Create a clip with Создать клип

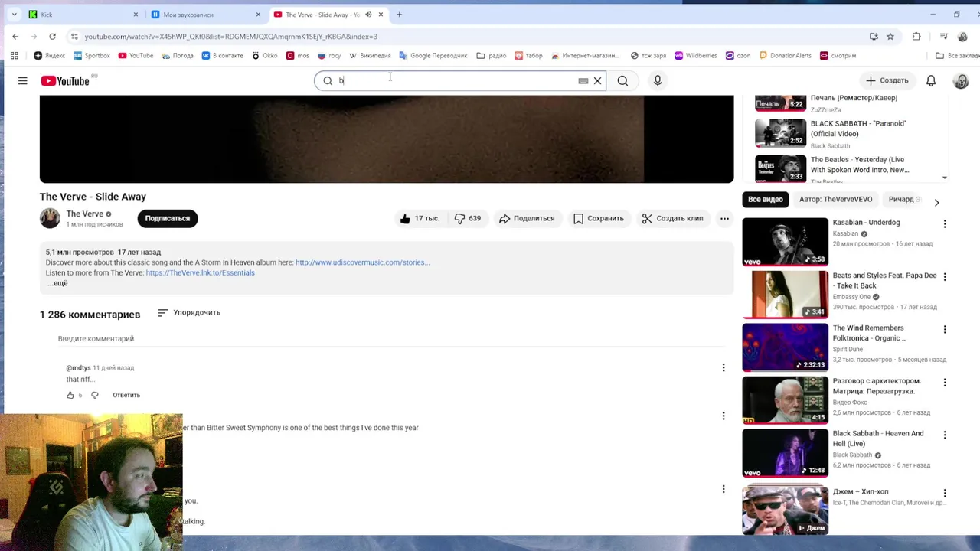click(x=673, y=218)
